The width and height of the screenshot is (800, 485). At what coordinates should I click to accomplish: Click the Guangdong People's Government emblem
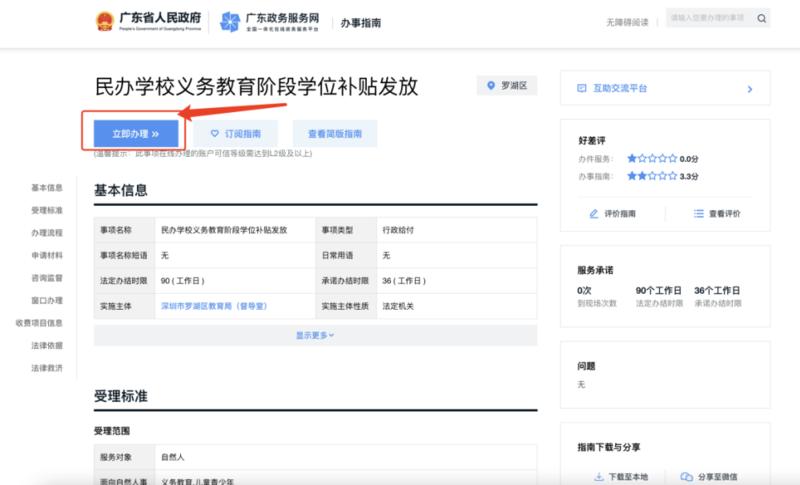pos(105,21)
